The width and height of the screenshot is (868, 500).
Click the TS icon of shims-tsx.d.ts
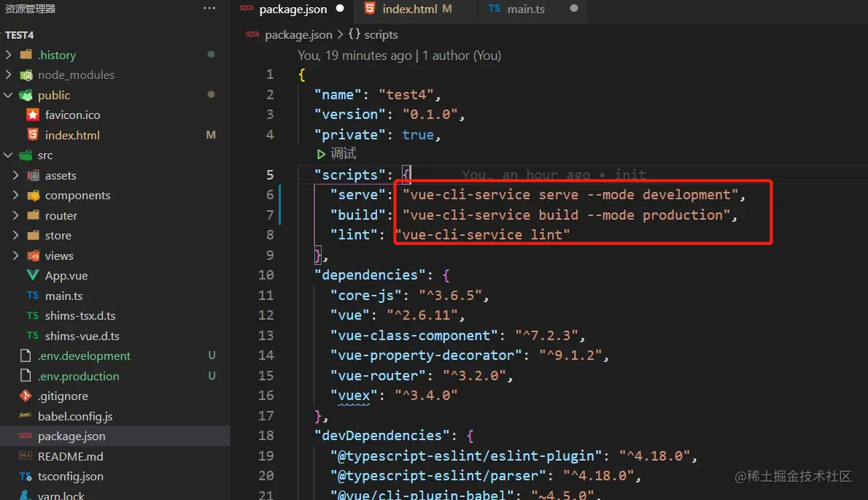(x=33, y=315)
